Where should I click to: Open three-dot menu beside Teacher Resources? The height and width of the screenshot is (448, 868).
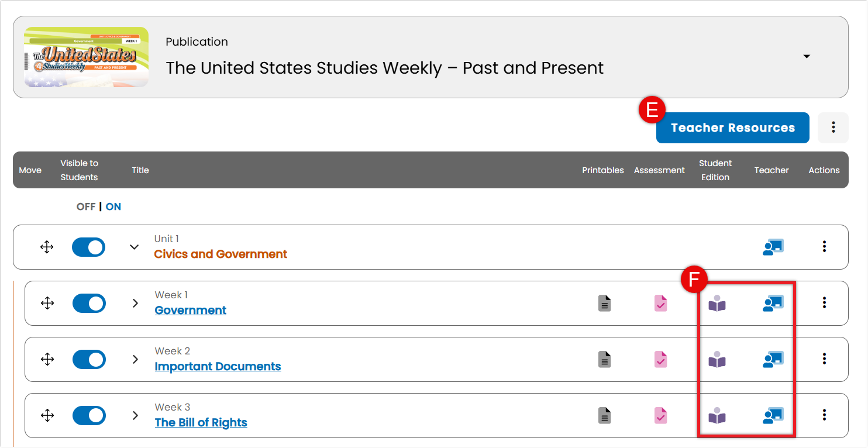tap(833, 127)
